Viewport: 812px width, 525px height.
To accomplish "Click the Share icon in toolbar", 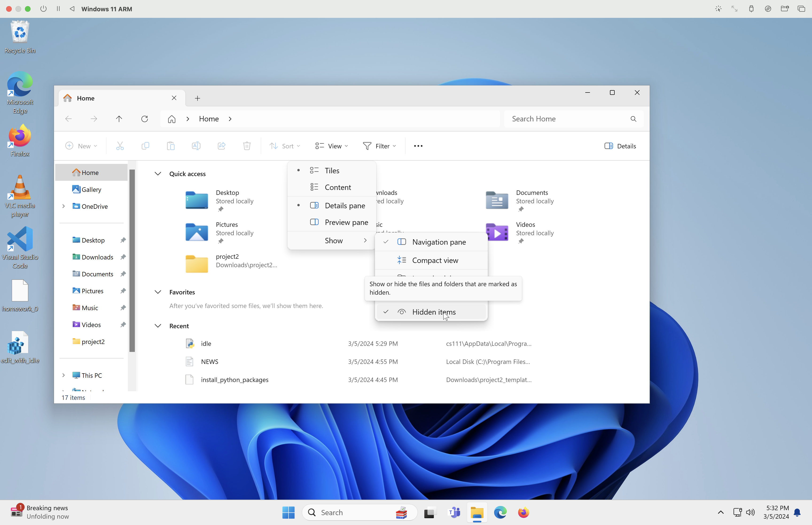I will coord(222,146).
